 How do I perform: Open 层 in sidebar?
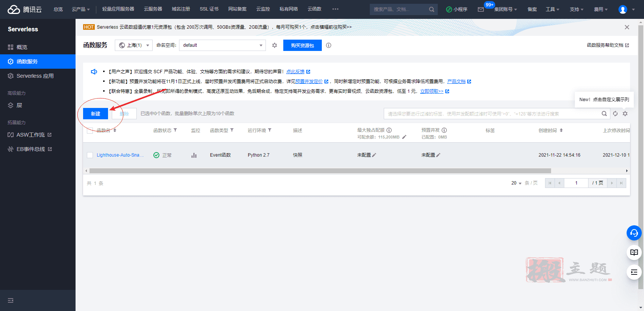point(38,105)
